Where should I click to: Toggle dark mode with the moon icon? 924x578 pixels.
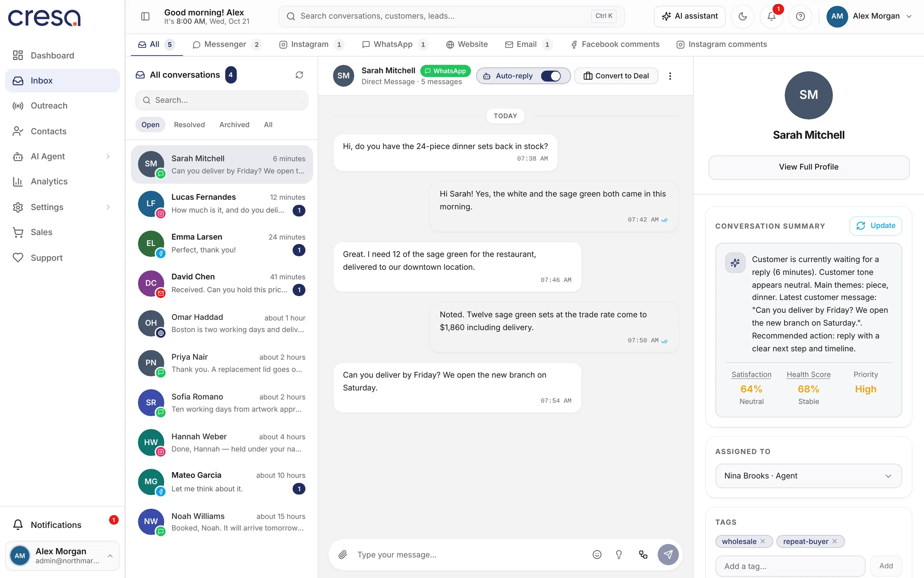[743, 16]
